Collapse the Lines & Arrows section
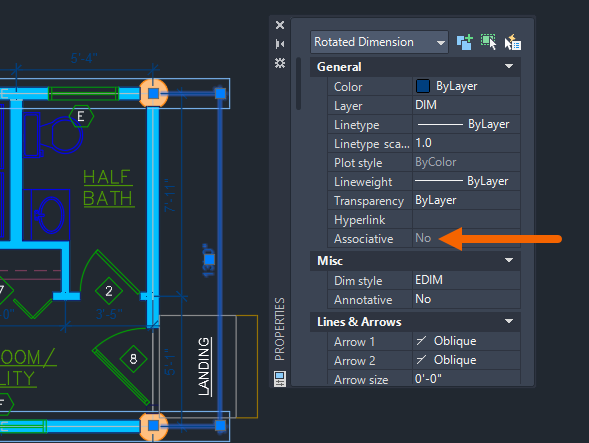Viewport: 589px width, 443px height. tap(509, 321)
